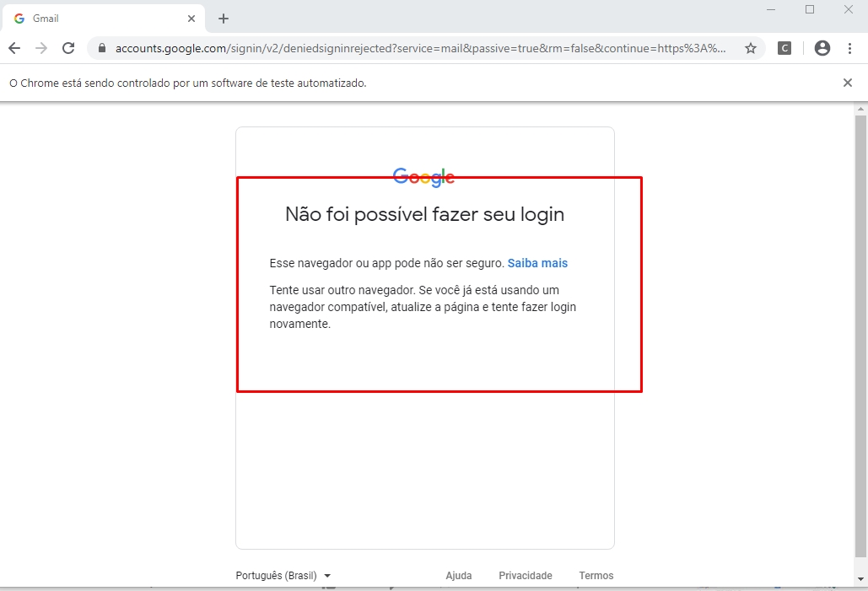Open the Chrome profile avatar menu
868x591 pixels.
822,48
